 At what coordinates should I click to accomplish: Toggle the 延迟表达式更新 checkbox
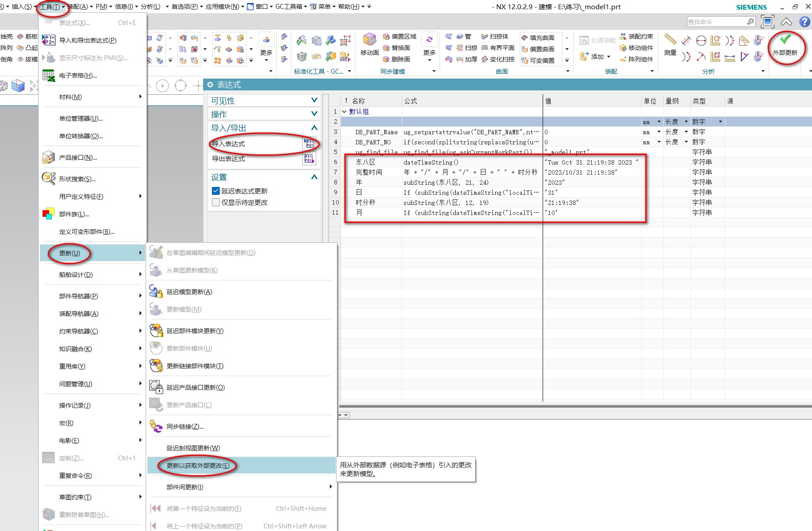tap(216, 191)
